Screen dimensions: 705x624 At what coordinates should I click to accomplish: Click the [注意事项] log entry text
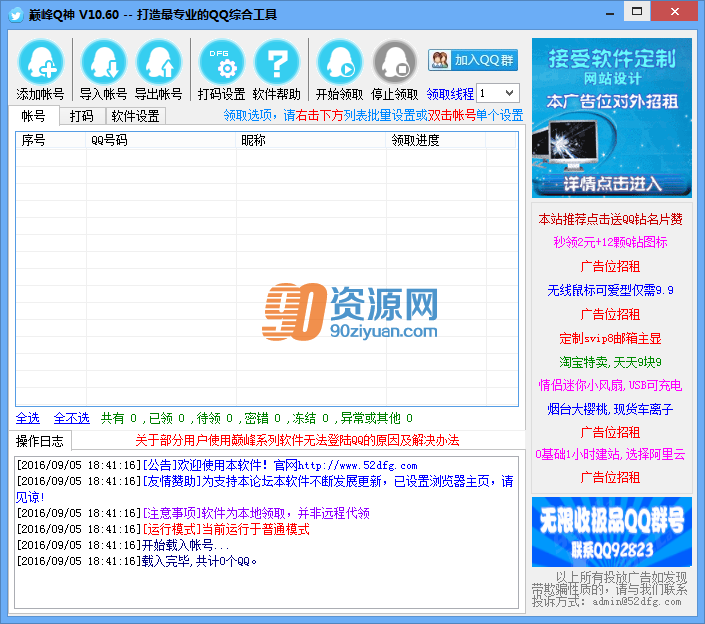(193, 513)
